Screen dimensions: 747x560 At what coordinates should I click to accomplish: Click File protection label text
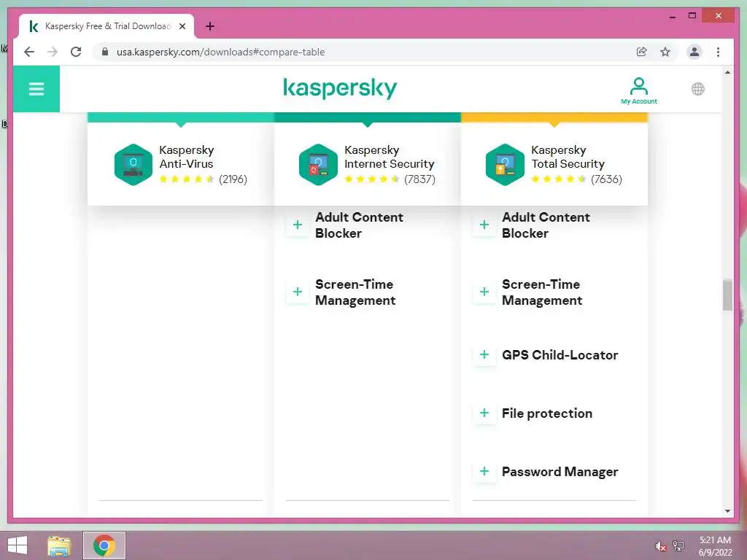coord(547,413)
